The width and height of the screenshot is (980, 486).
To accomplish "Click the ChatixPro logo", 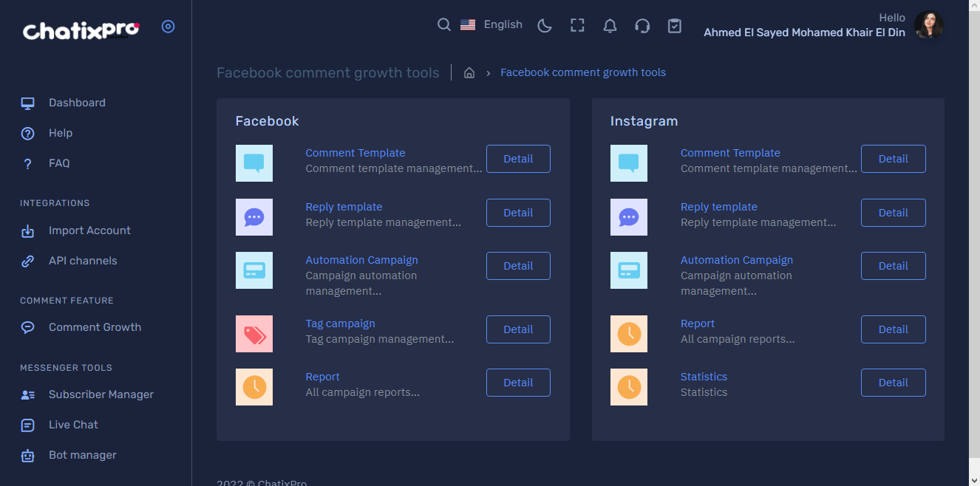I will click(x=81, y=30).
